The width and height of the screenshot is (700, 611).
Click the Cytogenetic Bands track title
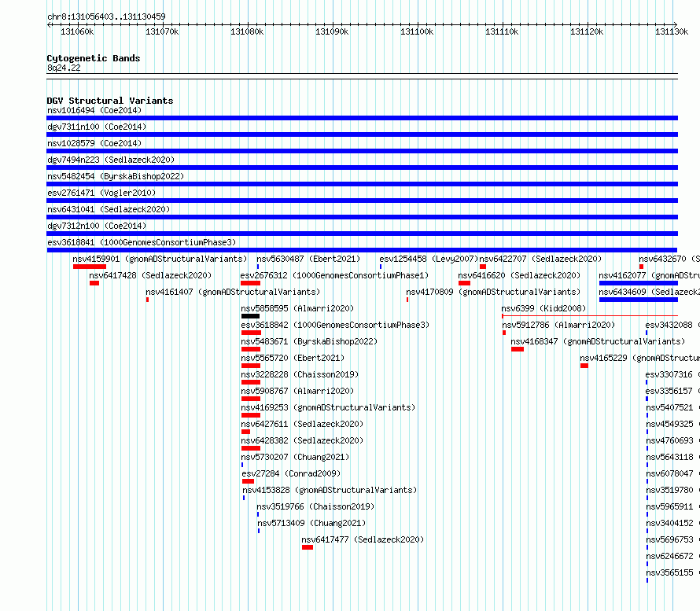(94, 58)
